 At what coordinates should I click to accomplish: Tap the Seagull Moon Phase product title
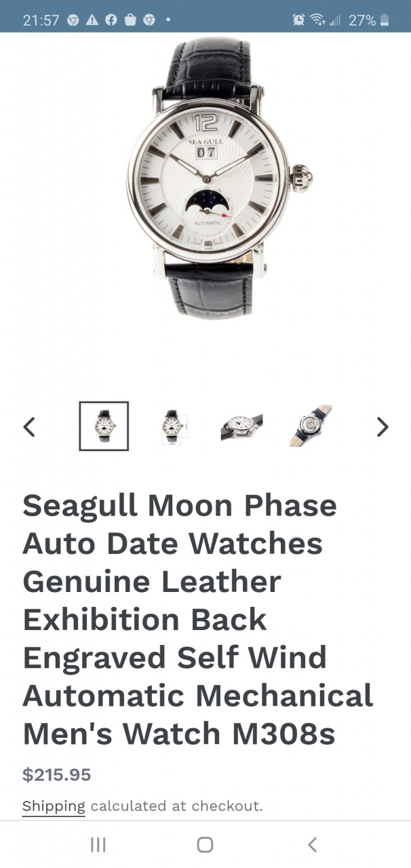[198, 620]
